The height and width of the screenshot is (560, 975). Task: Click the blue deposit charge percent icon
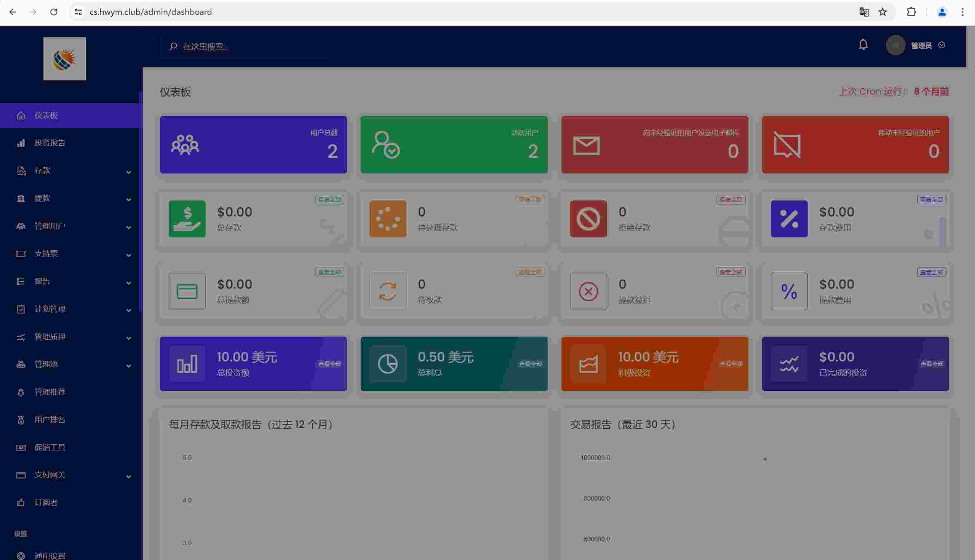pos(789,218)
